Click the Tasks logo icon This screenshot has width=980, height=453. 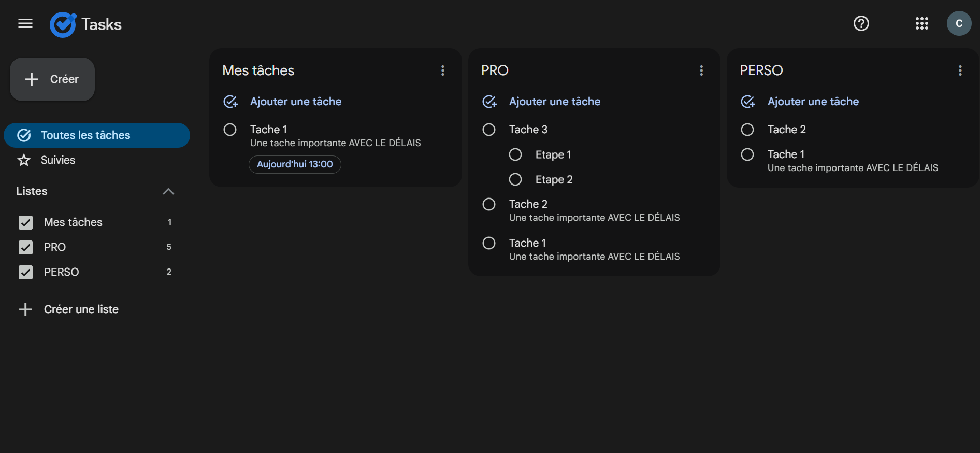(x=63, y=24)
